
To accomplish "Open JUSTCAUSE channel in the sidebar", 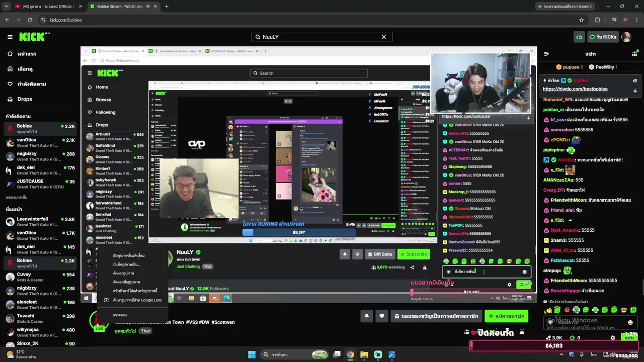I will 40,184.
